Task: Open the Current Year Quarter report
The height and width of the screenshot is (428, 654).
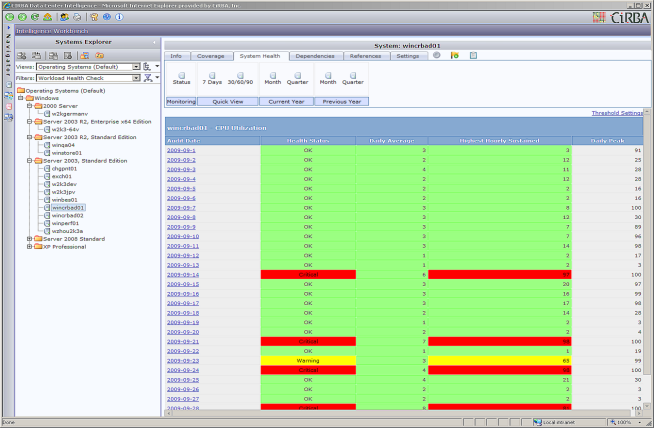Action: 298,76
